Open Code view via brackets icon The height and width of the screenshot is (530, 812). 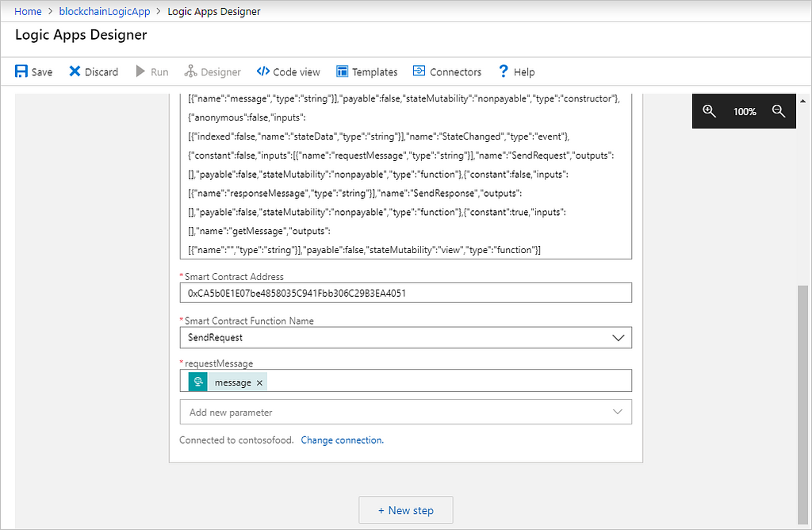263,71
